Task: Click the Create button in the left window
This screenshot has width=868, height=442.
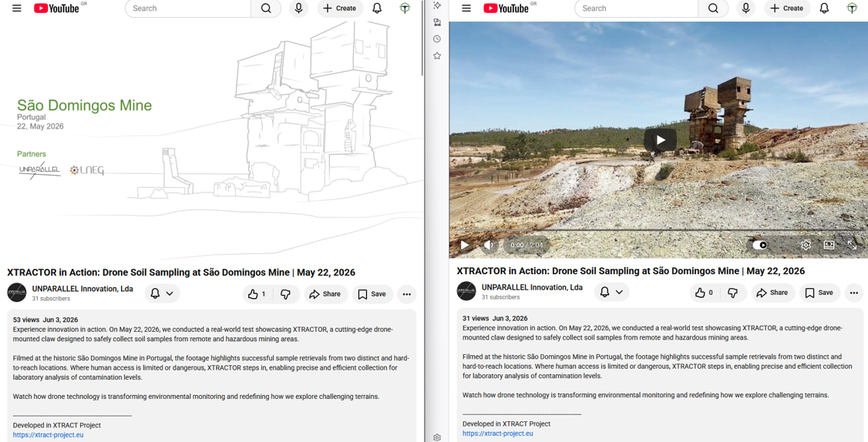Action: pos(340,8)
